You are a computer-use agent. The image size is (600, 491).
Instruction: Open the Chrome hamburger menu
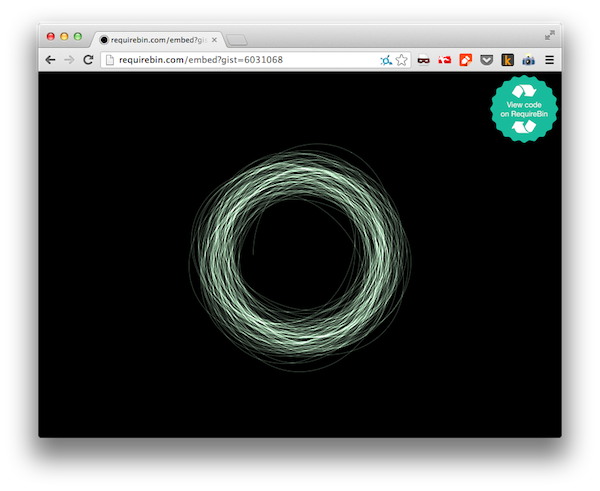pos(549,60)
